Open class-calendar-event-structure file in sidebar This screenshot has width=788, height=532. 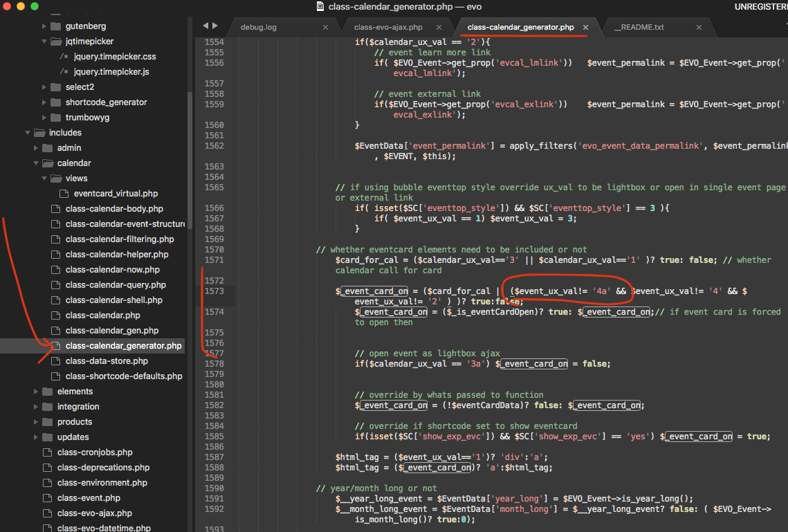pos(125,224)
